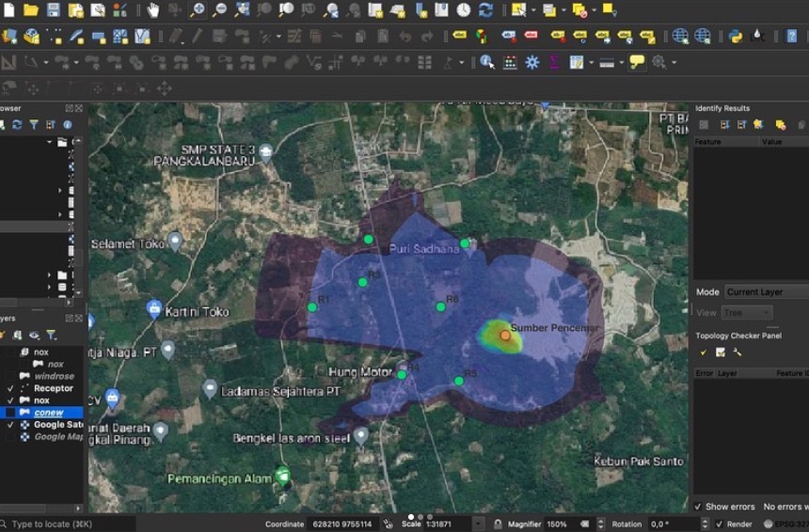This screenshot has height=532, width=809.
Task: Click the Value column header
Action: (785, 142)
